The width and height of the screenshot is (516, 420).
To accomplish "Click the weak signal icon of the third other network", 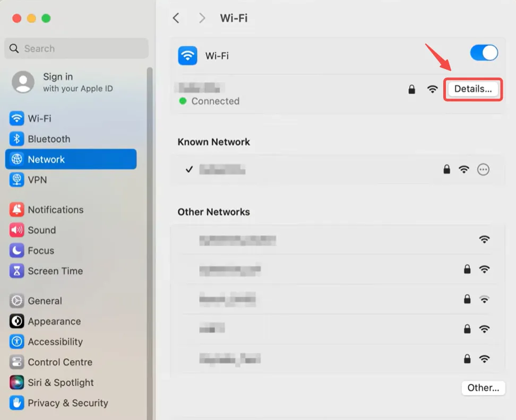I will coord(484,299).
